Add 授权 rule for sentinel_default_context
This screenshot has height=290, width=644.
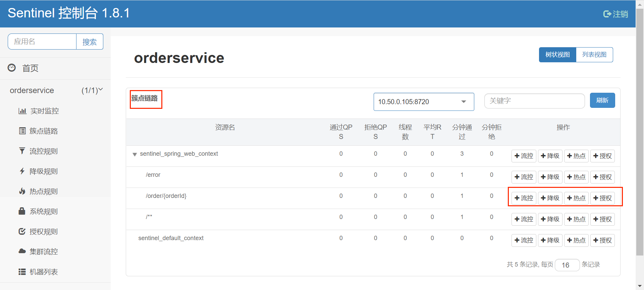click(602, 240)
